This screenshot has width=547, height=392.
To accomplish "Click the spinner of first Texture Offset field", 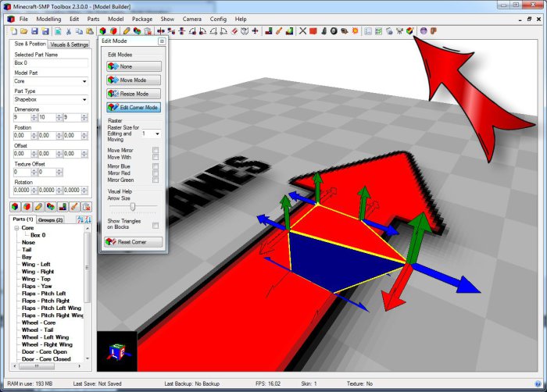I will point(34,172).
